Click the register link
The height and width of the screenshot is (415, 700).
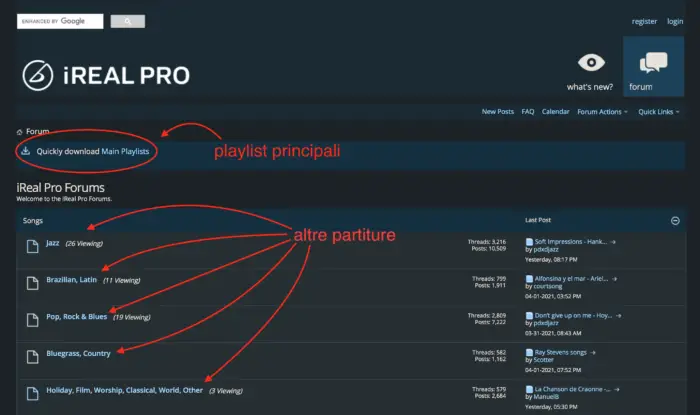644,21
